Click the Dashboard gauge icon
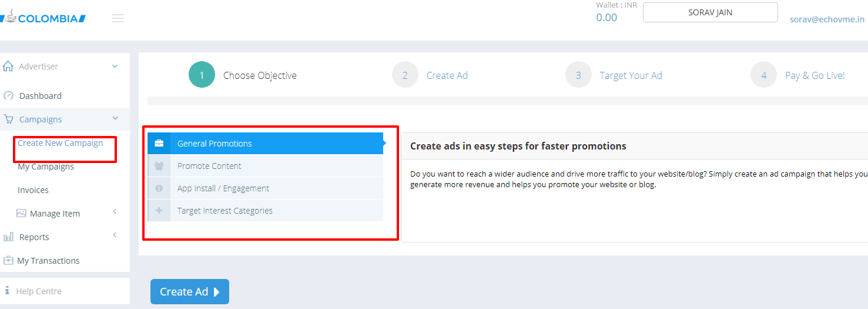This screenshot has height=309, width=868. click(x=8, y=96)
